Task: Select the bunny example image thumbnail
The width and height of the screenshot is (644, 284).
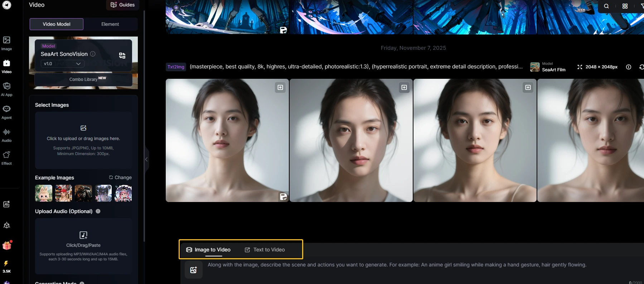Action: tap(44, 193)
